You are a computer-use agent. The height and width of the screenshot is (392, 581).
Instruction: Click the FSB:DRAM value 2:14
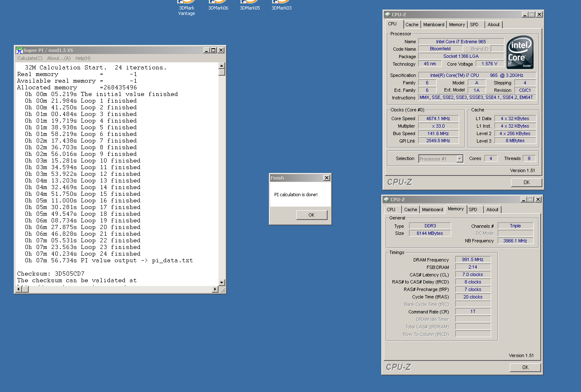tap(473, 267)
